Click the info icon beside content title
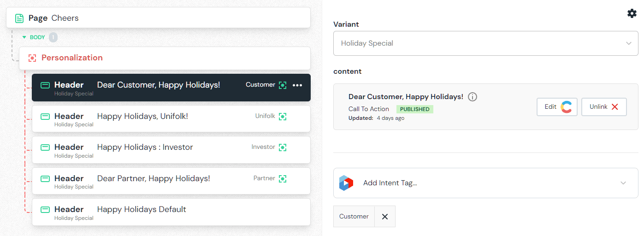The image size is (644, 236). click(473, 97)
